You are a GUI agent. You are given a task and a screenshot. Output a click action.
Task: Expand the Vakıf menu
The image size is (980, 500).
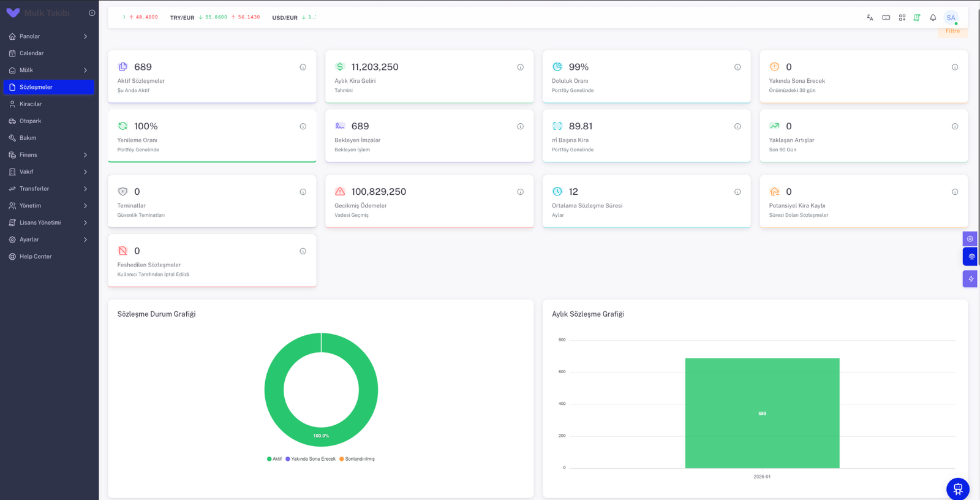point(49,172)
